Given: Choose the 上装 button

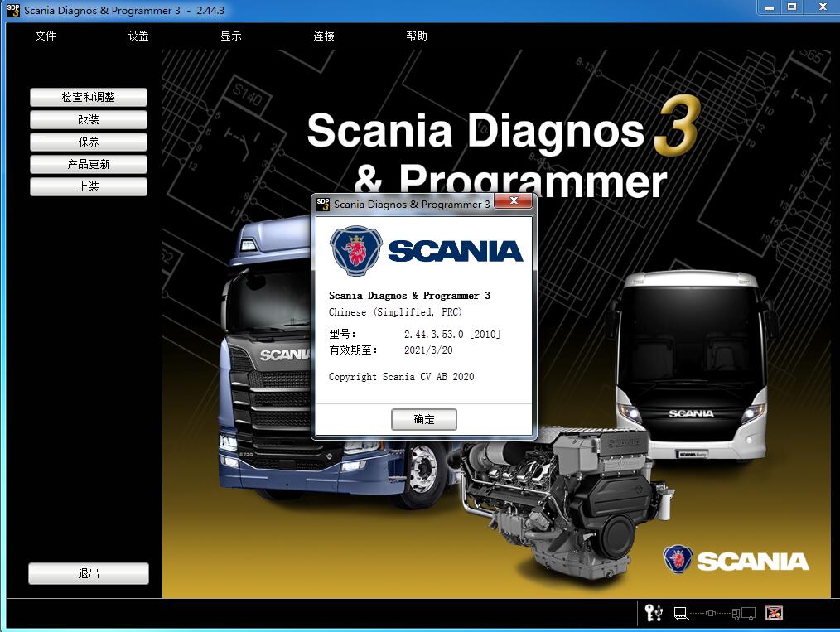Looking at the screenshot, I should click(89, 187).
